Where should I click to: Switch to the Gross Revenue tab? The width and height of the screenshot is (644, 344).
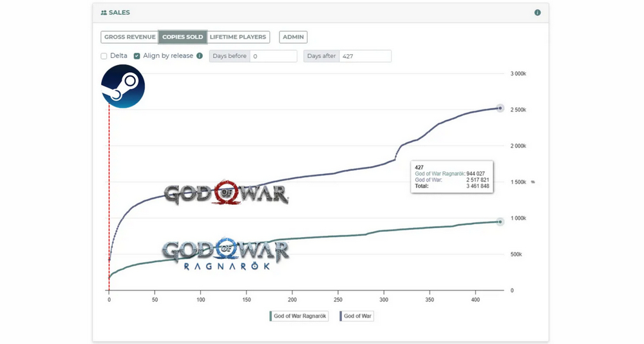(129, 37)
